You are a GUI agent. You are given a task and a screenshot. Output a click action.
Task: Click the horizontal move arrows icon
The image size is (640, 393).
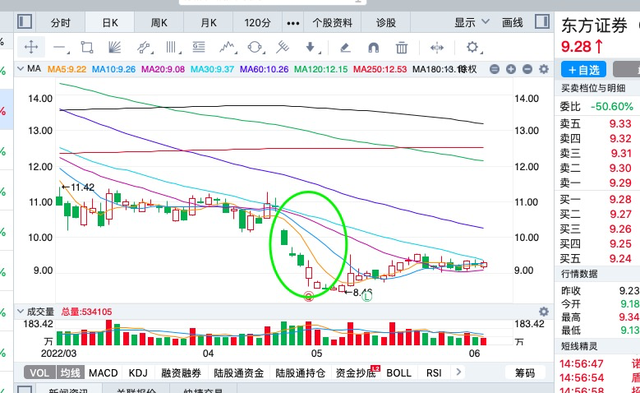coord(437,48)
